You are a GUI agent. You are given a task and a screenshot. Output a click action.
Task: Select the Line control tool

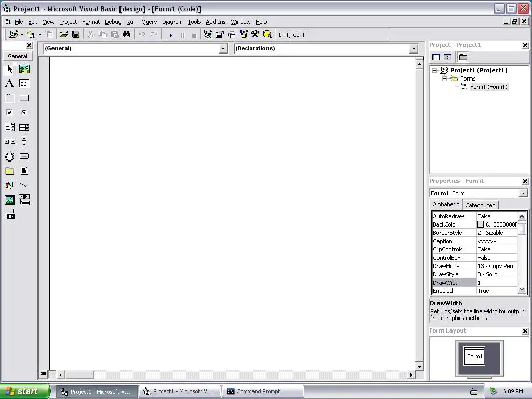point(24,185)
